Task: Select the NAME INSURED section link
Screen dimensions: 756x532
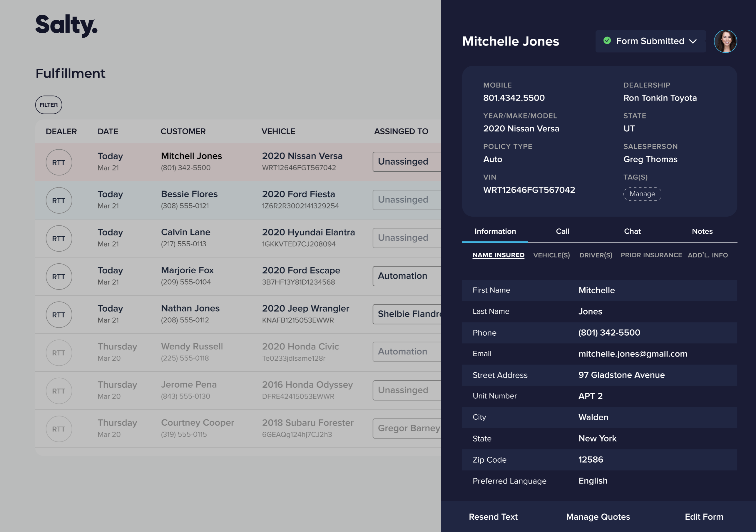Action: pyautogui.click(x=498, y=255)
